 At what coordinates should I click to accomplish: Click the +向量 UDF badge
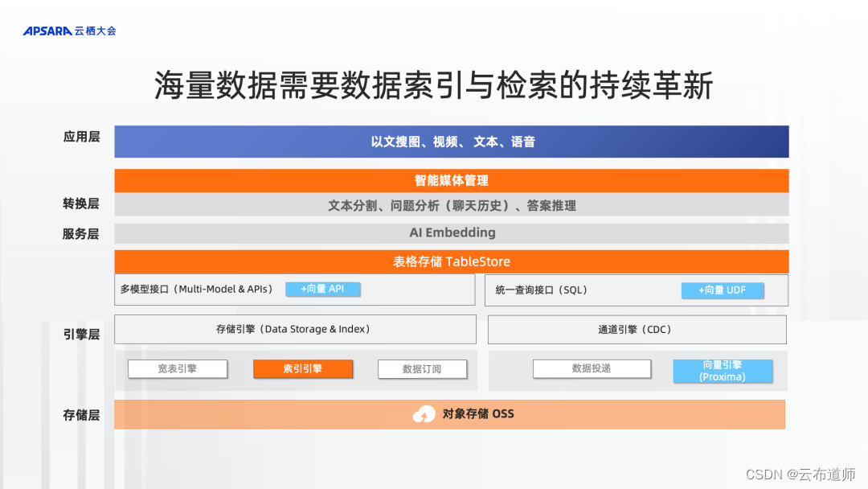pyautogui.click(x=723, y=290)
